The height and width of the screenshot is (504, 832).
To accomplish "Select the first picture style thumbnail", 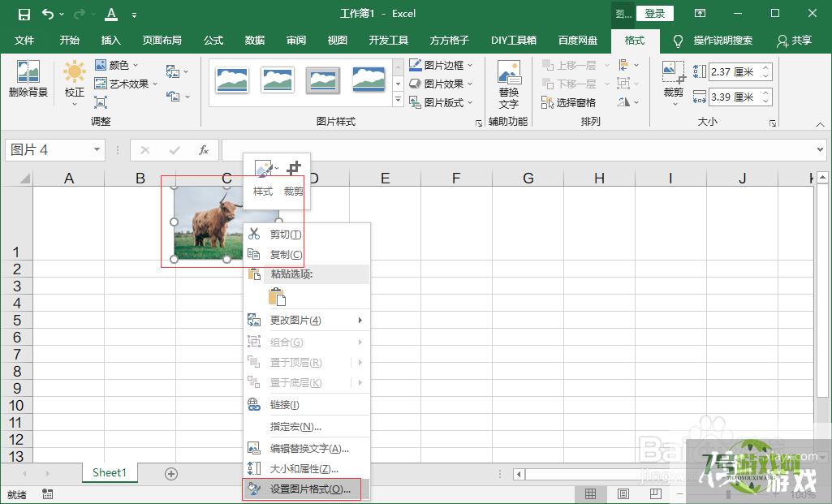I will [232, 80].
